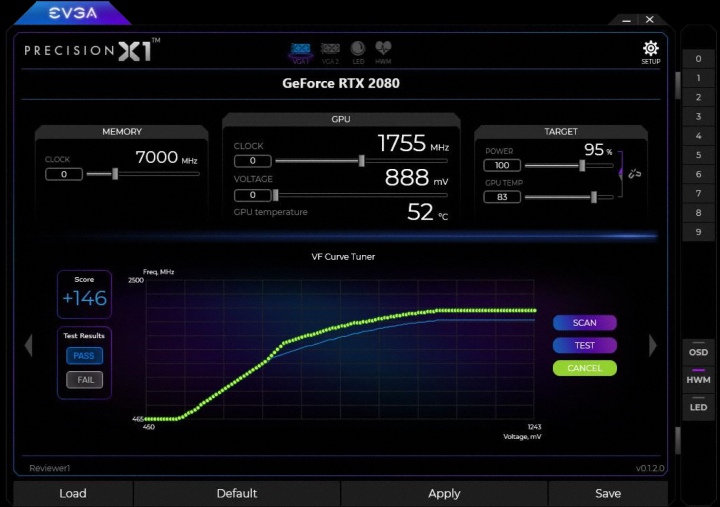
Task: Click the 7000 MHz memory clock reading
Action: click(x=166, y=158)
